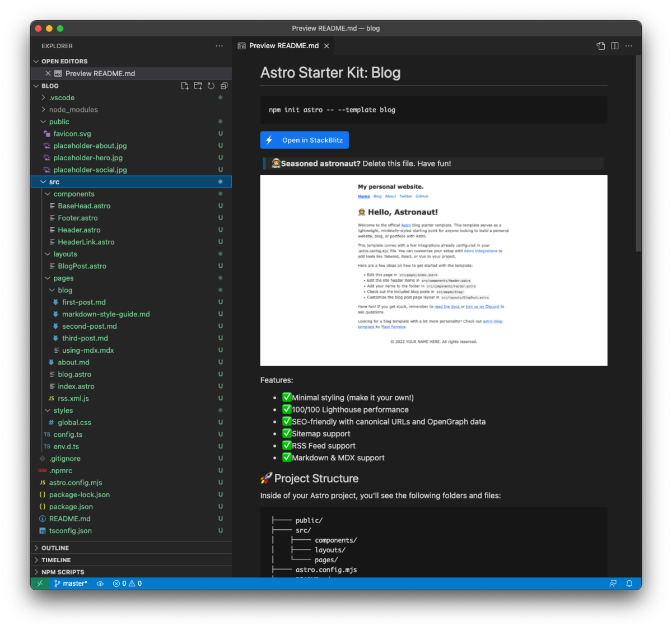
Task: Close Preview README.md in Open Editors
Action: point(48,73)
